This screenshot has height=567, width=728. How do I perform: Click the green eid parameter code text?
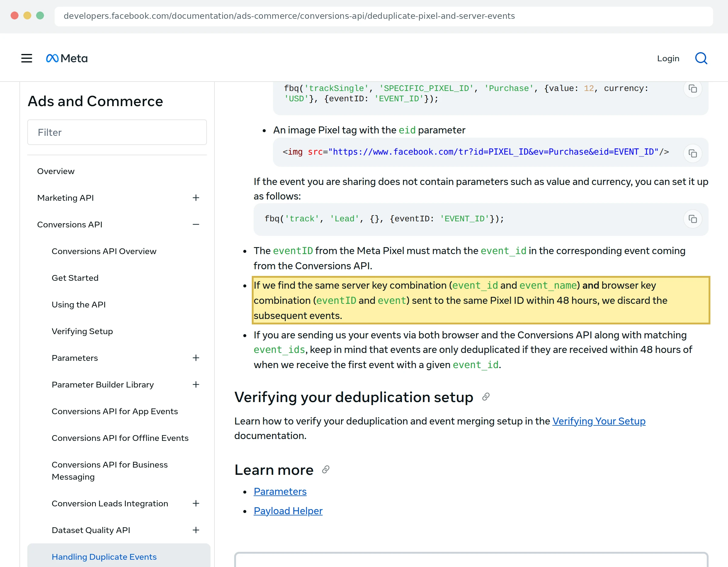tap(407, 130)
